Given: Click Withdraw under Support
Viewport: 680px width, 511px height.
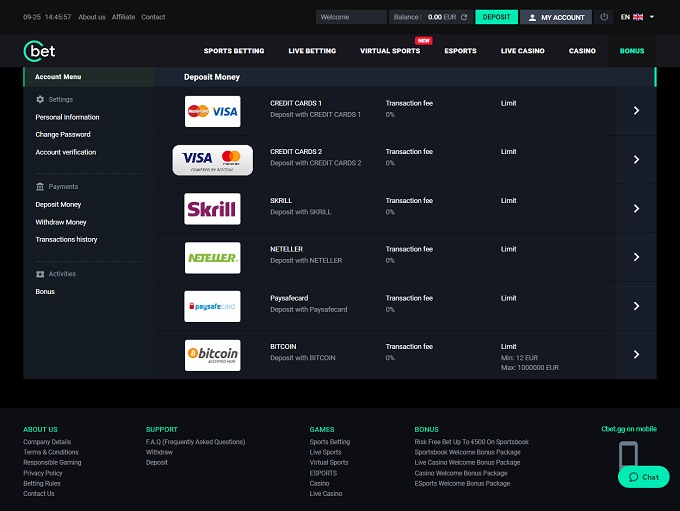Looking at the screenshot, I should click(159, 452).
